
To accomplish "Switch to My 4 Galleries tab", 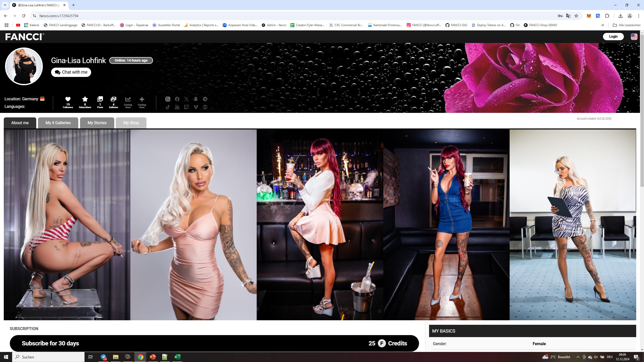I will click(58, 123).
